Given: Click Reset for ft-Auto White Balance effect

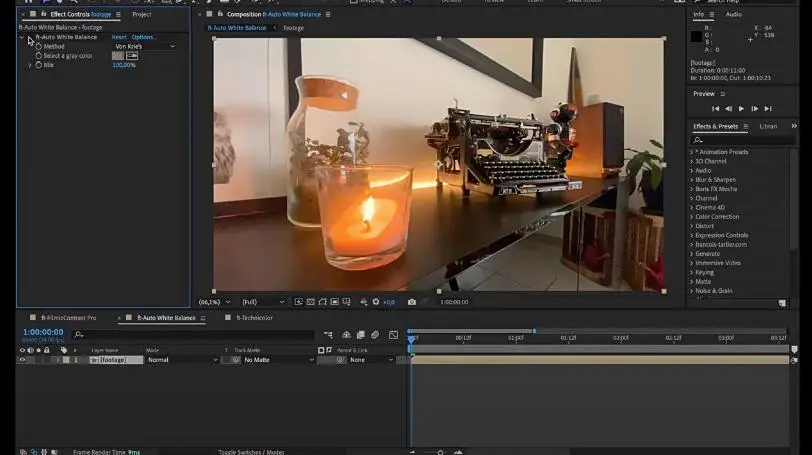Looking at the screenshot, I should (119, 37).
